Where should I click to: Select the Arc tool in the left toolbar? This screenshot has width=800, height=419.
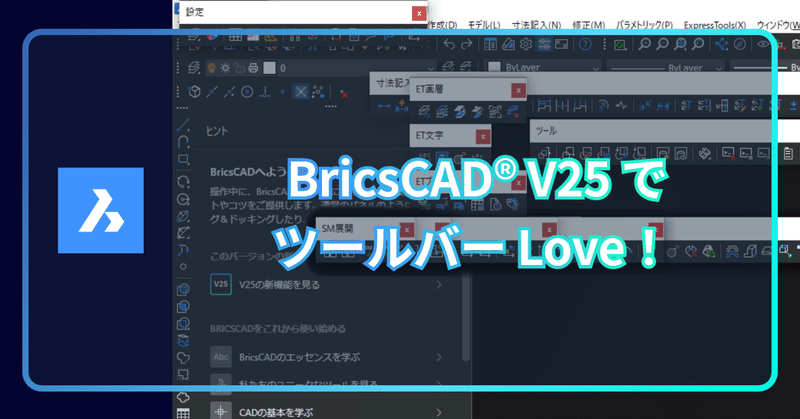click(183, 142)
